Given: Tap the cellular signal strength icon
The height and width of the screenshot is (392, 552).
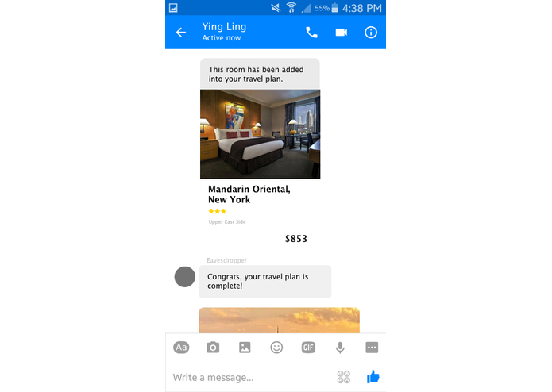Looking at the screenshot, I should tap(307, 8).
